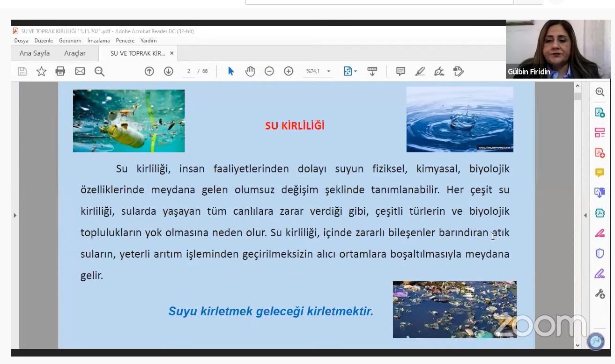Switch to the Ana Sayfa tab

(x=35, y=53)
